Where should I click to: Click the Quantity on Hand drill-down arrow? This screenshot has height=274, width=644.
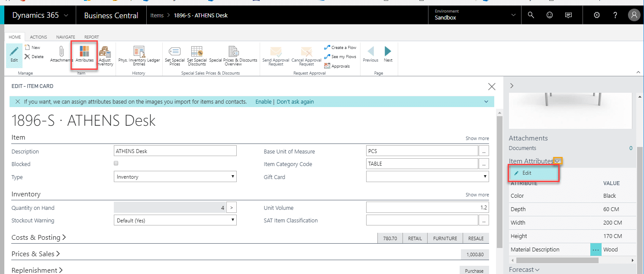pos(232,207)
